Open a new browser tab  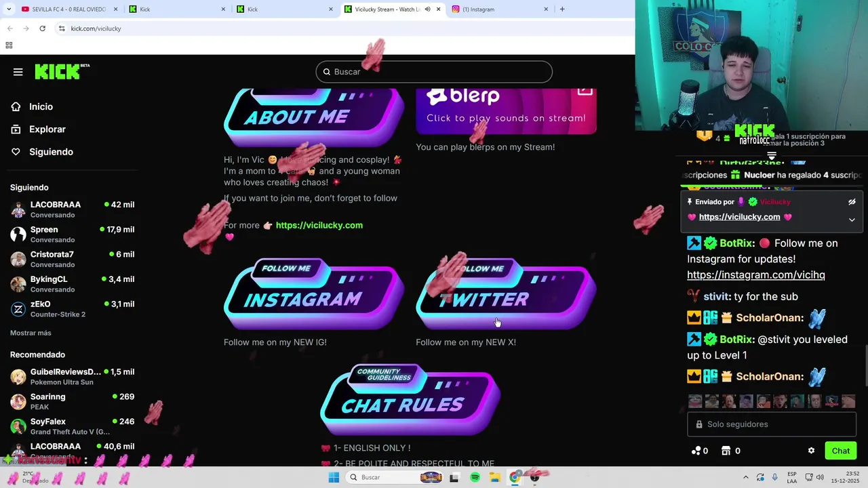[562, 9]
